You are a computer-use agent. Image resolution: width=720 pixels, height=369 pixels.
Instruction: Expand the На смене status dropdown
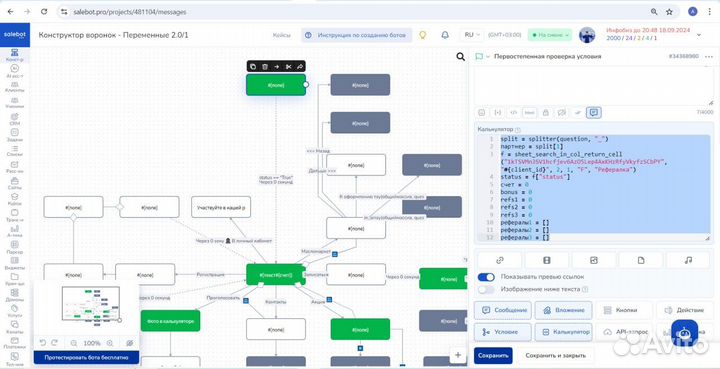tap(550, 35)
